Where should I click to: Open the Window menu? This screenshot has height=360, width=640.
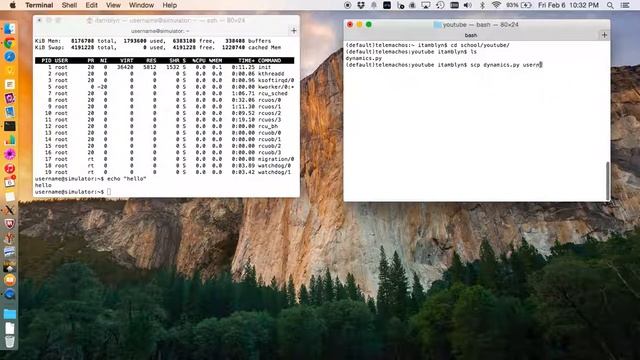click(x=141, y=5)
